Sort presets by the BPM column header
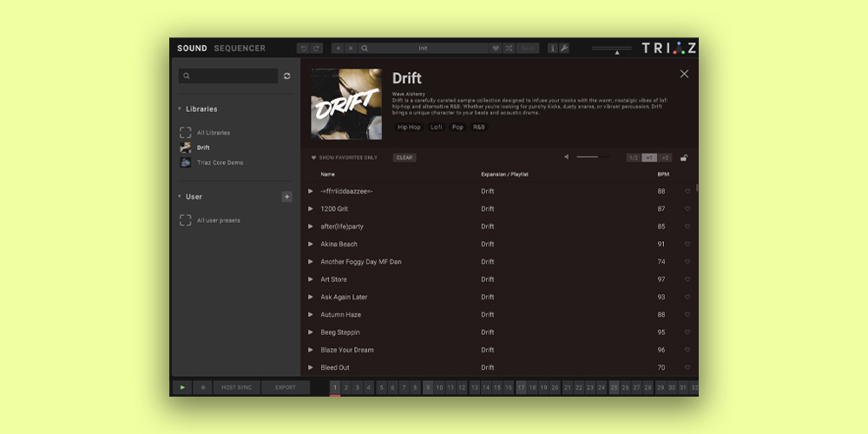868x434 pixels. click(663, 174)
